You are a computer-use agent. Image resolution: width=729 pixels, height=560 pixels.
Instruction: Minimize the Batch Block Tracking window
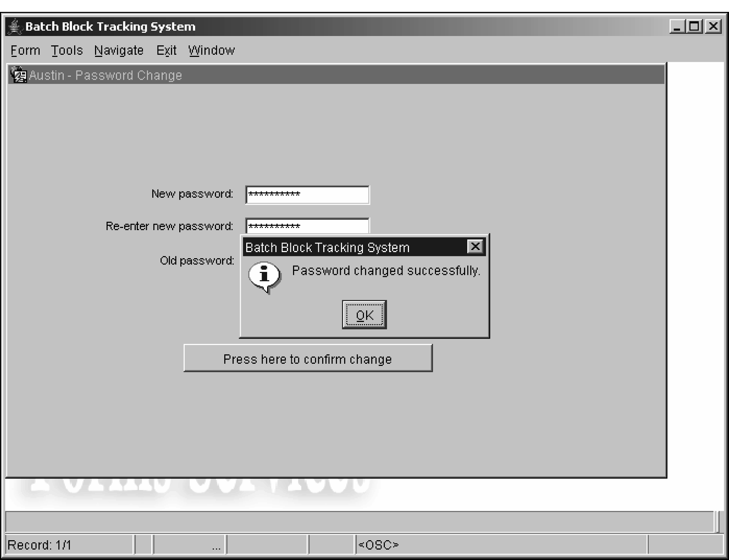coord(677,27)
